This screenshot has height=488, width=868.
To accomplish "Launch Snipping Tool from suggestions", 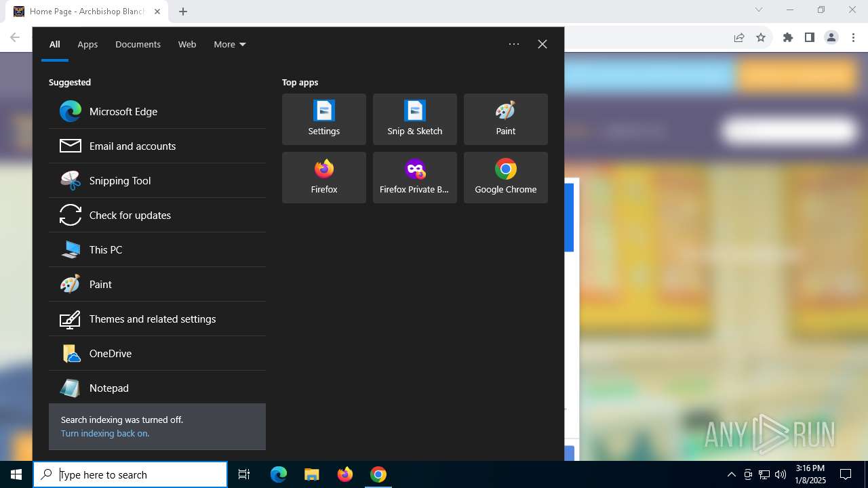I will click(x=157, y=180).
